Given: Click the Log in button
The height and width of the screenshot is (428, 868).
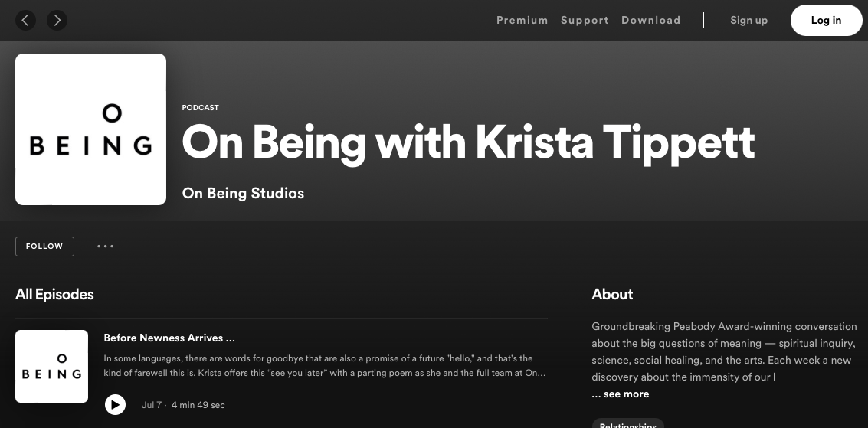Looking at the screenshot, I should pos(826,21).
